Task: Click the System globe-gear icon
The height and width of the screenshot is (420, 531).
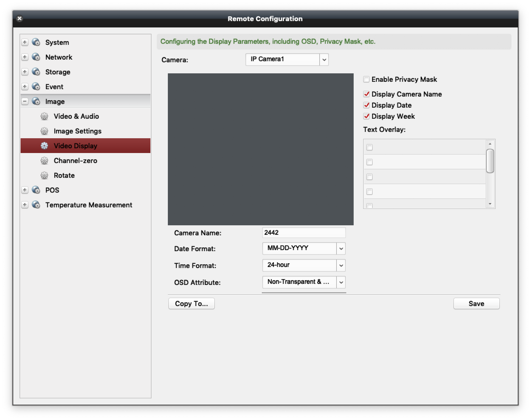Action: click(36, 42)
